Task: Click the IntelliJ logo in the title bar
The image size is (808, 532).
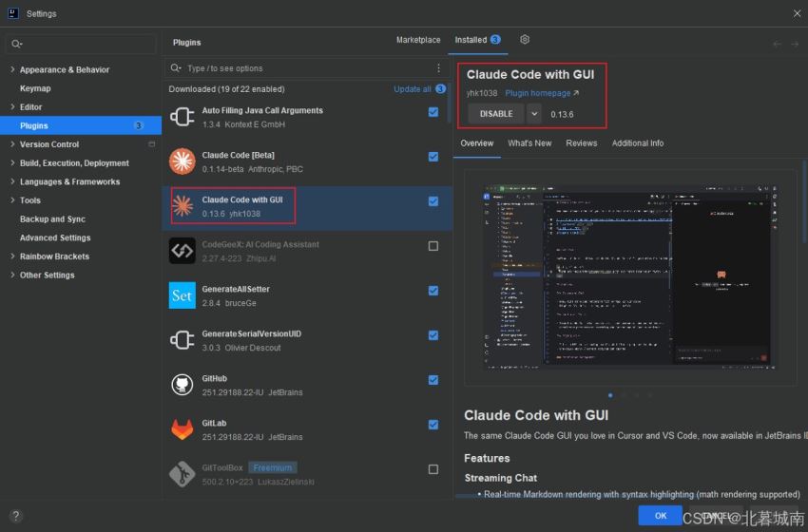Action: tap(13, 13)
